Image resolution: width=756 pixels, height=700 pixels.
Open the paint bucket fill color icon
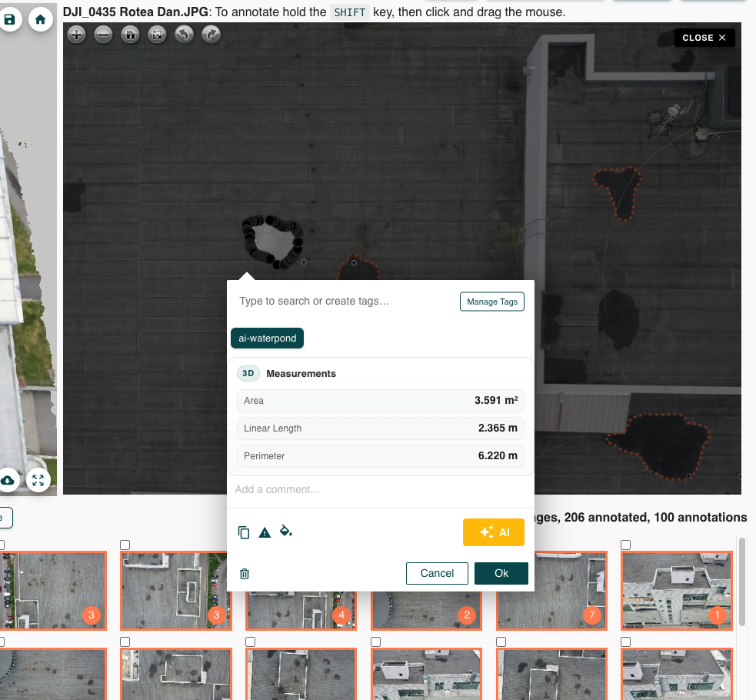[x=286, y=532]
